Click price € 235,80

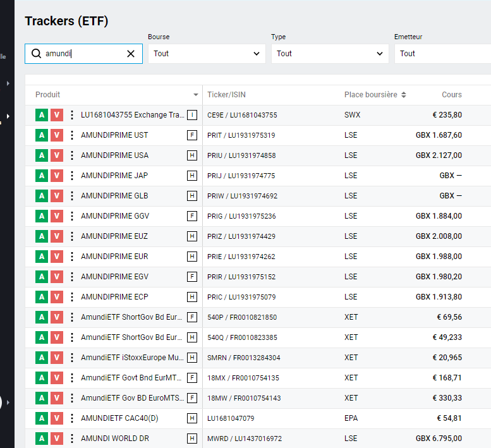coord(447,115)
